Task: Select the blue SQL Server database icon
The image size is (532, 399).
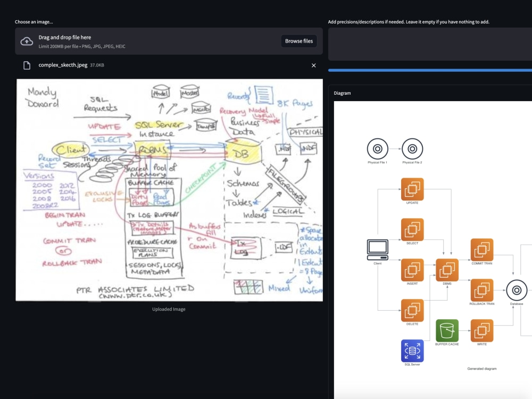Action: click(x=412, y=351)
